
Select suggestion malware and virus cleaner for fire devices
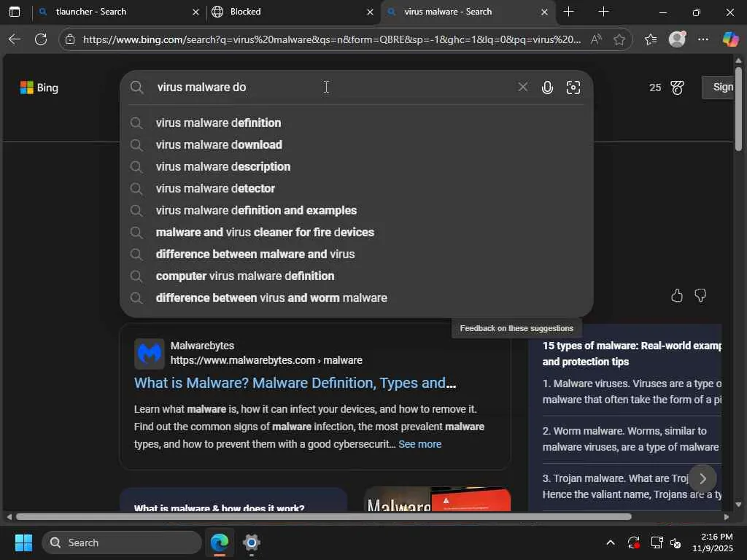point(356,233)
